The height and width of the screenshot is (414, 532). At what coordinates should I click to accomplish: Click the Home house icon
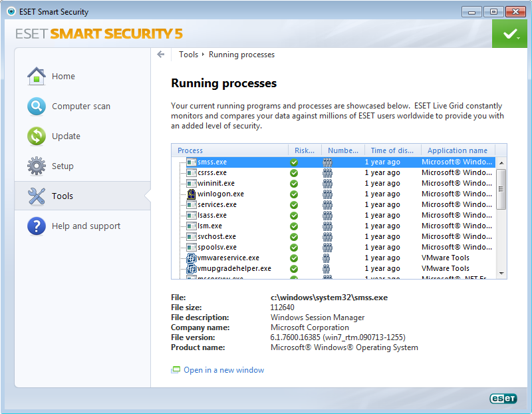[x=37, y=76]
